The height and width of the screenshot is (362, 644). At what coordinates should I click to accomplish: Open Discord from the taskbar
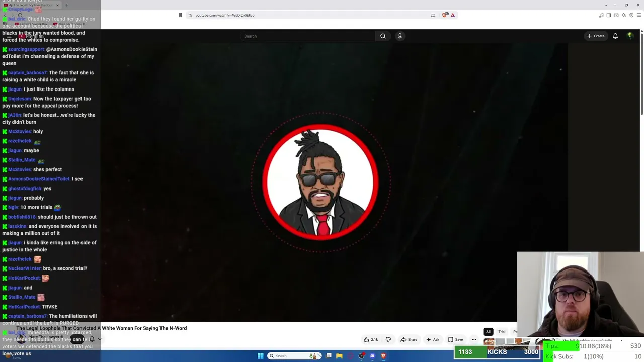click(372, 356)
